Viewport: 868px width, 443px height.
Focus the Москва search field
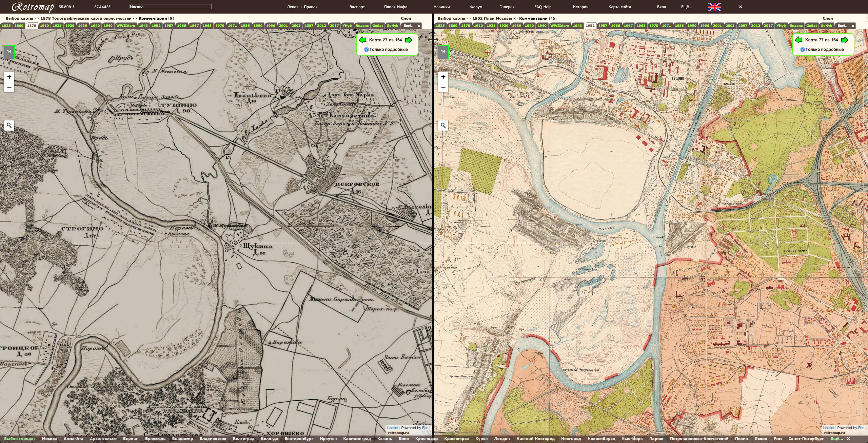tap(170, 7)
